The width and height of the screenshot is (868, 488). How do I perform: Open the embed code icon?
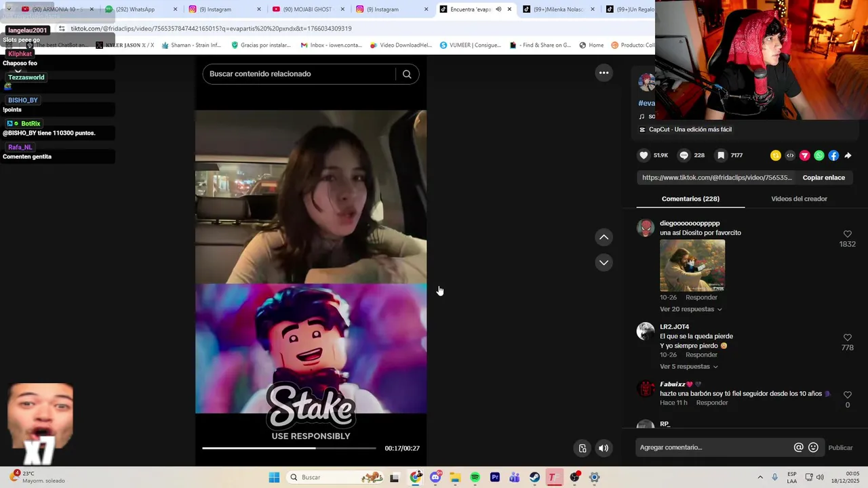(x=790, y=155)
